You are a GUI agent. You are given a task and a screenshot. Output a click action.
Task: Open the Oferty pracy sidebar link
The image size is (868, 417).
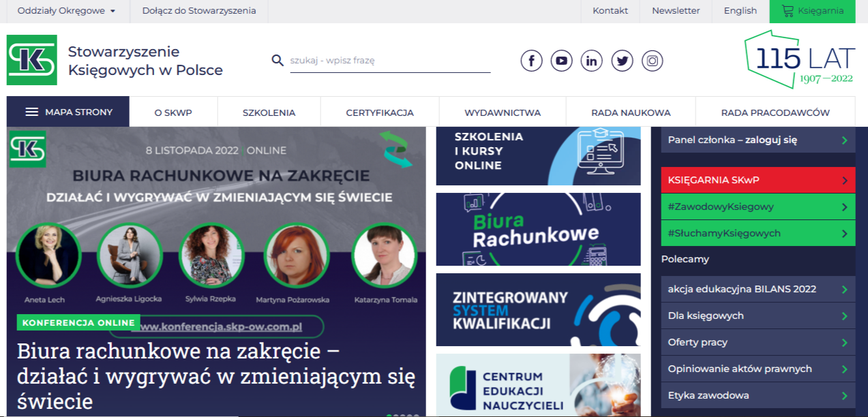(x=757, y=342)
